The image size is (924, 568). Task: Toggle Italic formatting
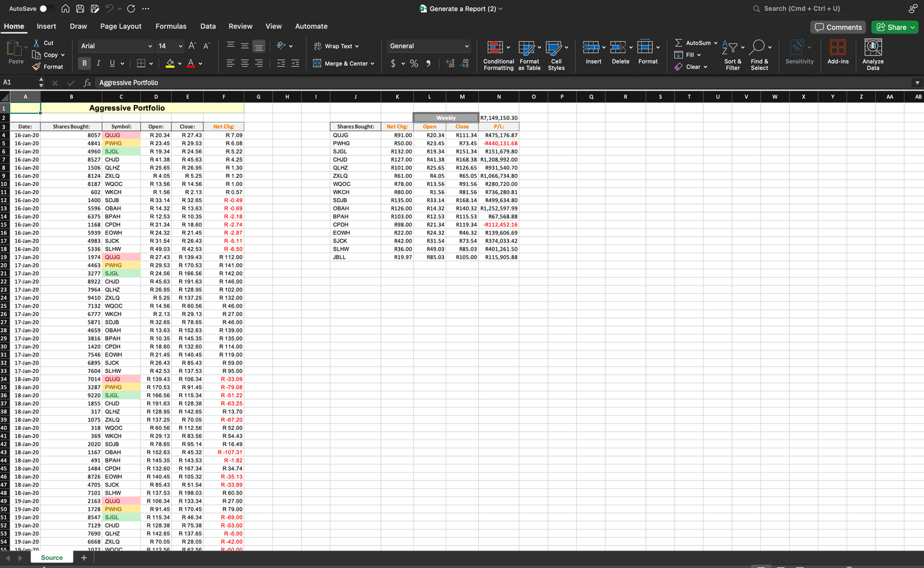pos(97,63)
